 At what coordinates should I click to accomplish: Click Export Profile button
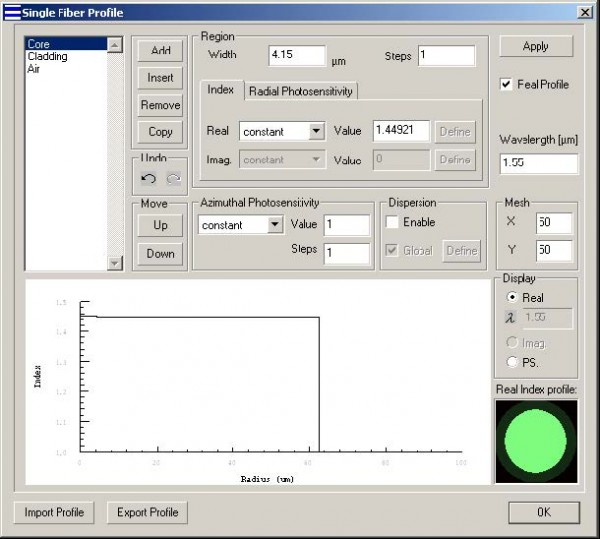(147, 512)
